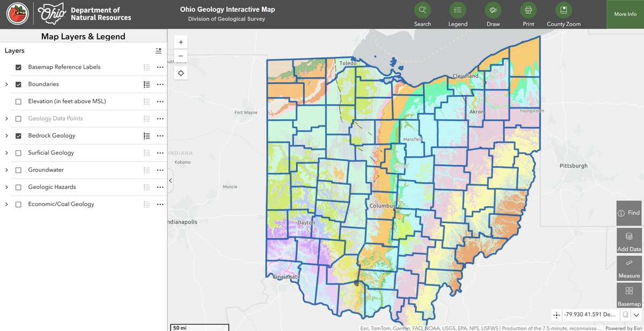Enable the Surficial Geology layer
Image resolution: width=644 pixels, height=331 pixels.
tap(18, 153)
